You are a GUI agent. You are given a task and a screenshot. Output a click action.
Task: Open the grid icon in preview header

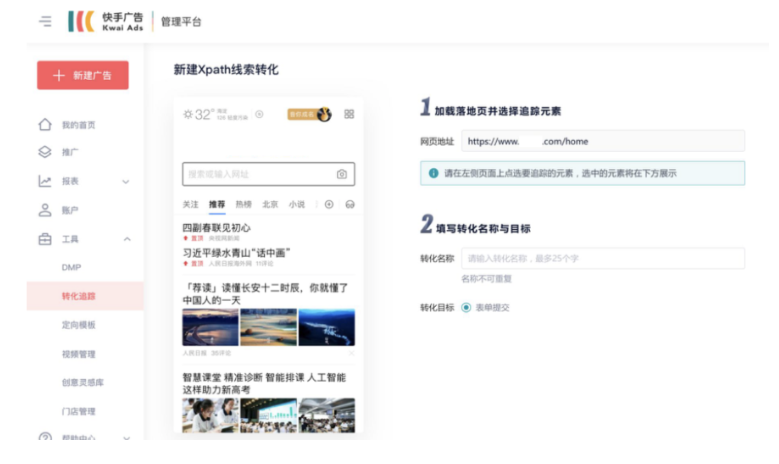tap(349, 114)
